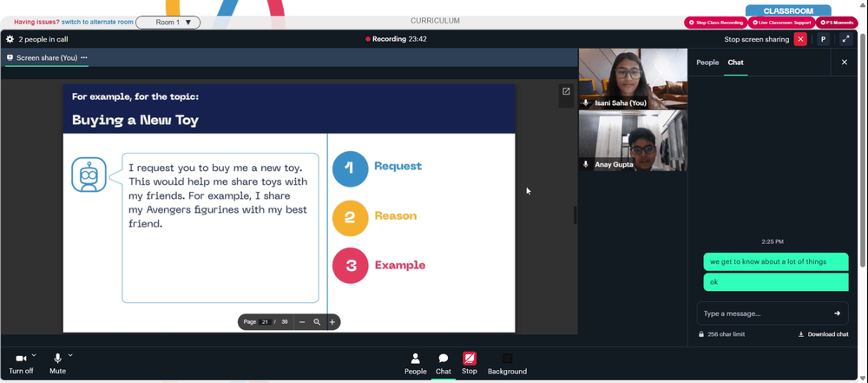Click the Stop Class Recording button
Image resolution: width=868 pixels, height=383 pixels.
(x=716, y=23)
